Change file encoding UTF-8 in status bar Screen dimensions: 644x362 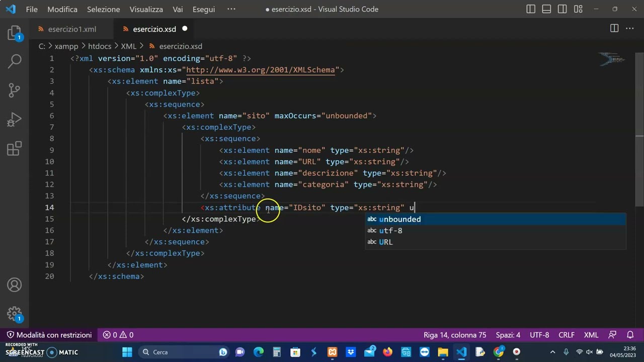[x=539, y=335]
